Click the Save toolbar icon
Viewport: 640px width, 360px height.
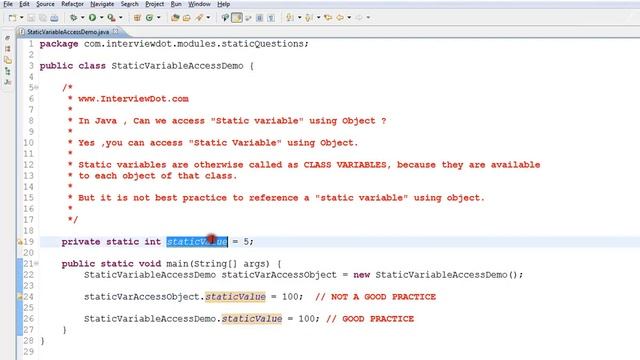[31, 18]
